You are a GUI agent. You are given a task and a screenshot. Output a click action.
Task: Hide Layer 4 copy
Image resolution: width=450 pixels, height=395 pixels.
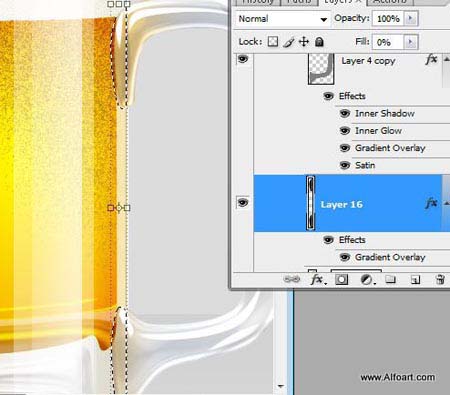tap(243, 59)
